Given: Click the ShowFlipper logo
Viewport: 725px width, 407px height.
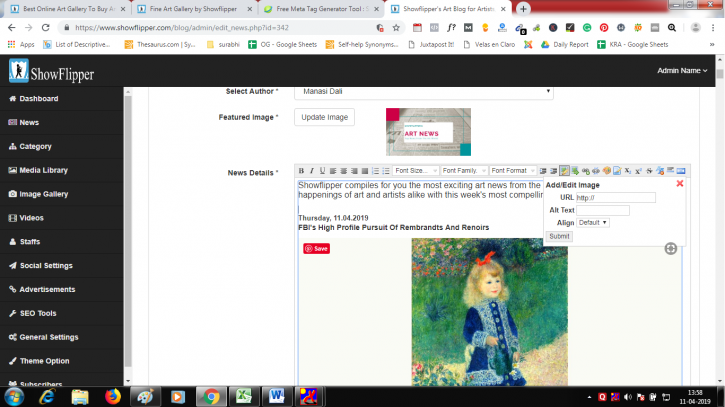Looking at the screenshot, I should [x=51, y=71].
